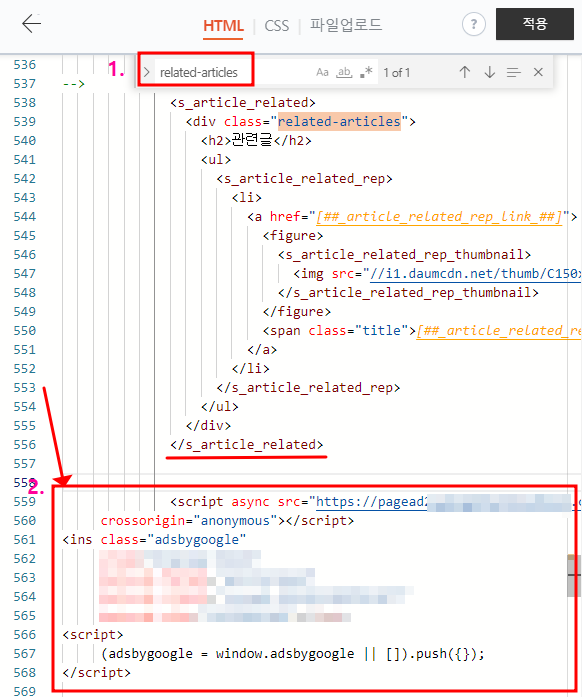Image resolution: width=582 pixels, height=697 pixels.
Task: Click the <s_article_related_rep> opening tag
Action: pyautogui.click(x=305, y=179)
